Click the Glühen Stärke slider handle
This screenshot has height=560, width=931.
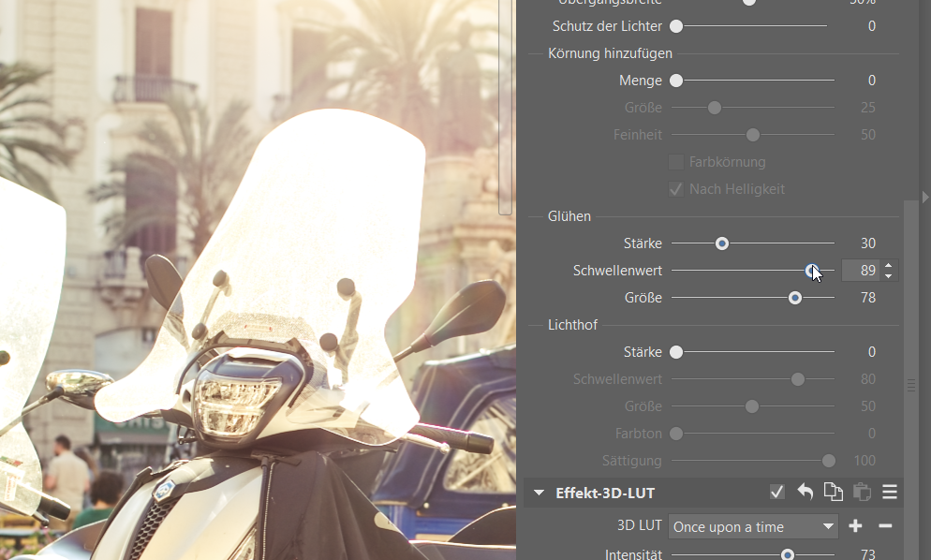coord(722,243)
